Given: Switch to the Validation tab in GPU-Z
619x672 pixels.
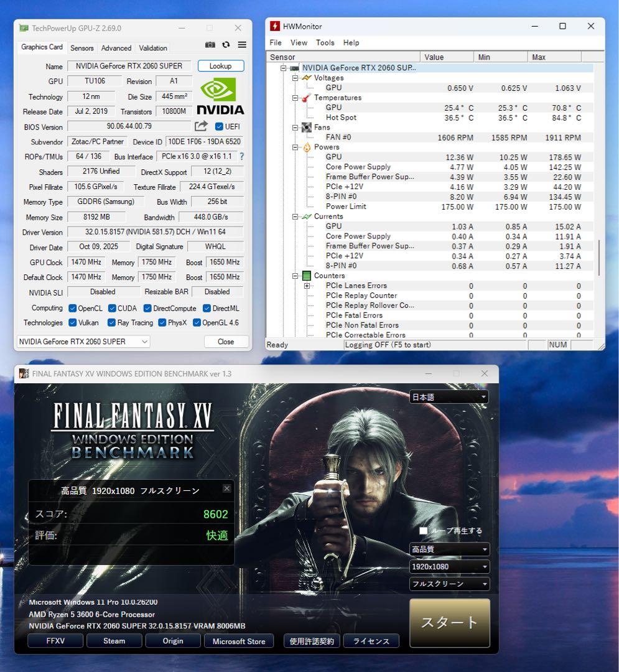Looking at the screenshot, I should [x=153, y=48].
